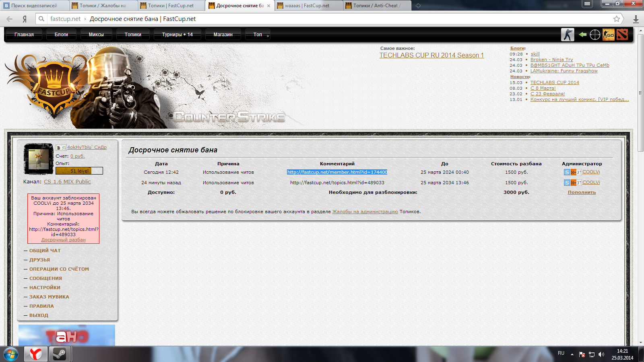The image size is (644, 362).
Task: Click 'ВЫХОД' to log out
Action: coord(39,315)
